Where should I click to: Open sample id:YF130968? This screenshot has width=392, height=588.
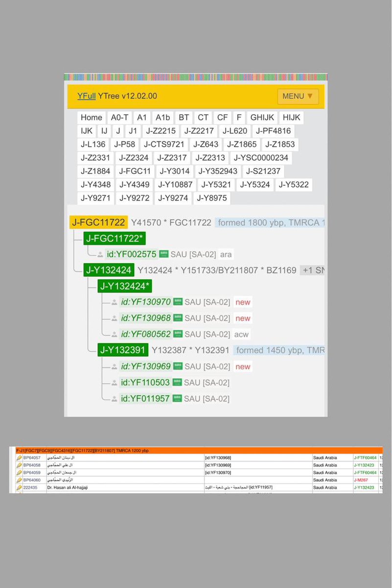tap(145, 318)
